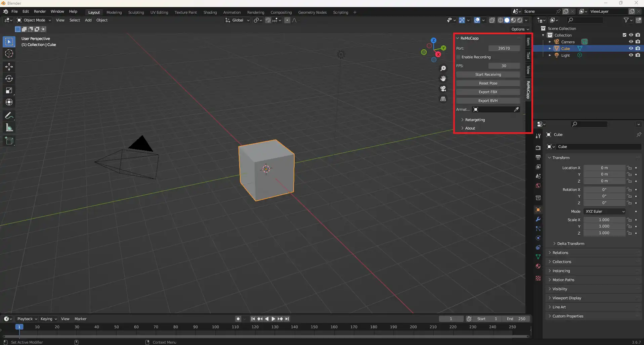Screen dimensions: 644x345
Task: Open the Options dropdown in viewport
Action: [520, 29]
